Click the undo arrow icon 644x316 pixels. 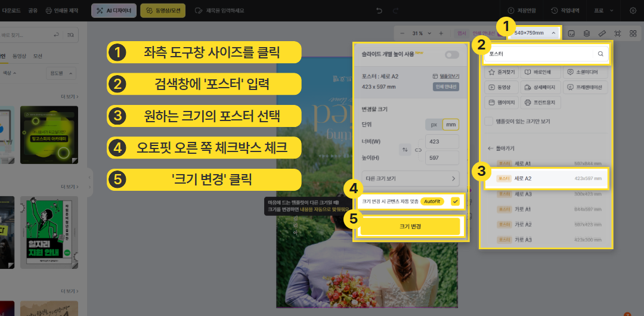coord(379,11)
